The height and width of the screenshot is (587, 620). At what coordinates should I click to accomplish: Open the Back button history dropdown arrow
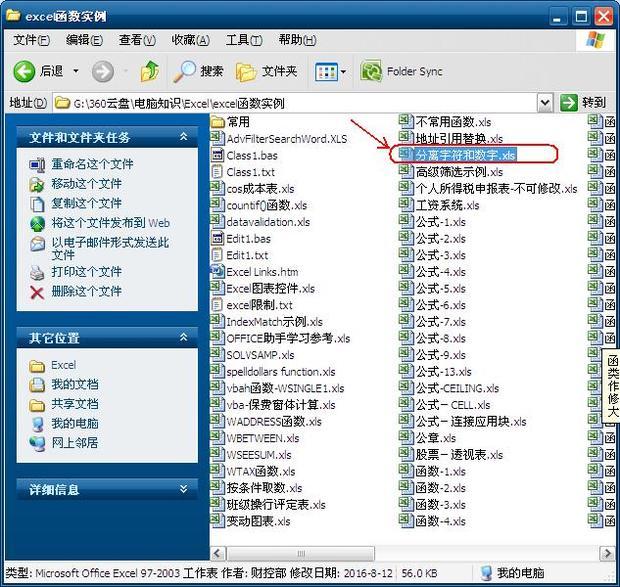tap(76, 72)
